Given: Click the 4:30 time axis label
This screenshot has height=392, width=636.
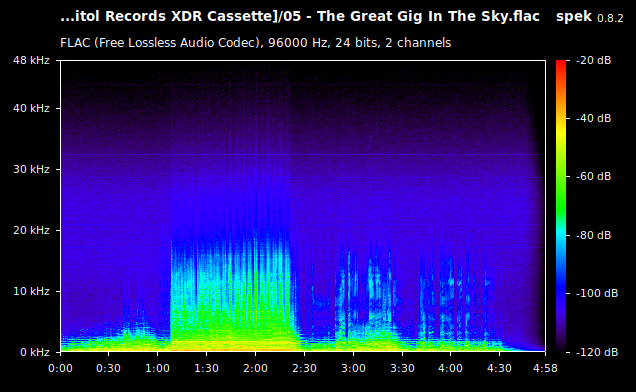Looking at the screenshot, I should click(x=499, y=368).
